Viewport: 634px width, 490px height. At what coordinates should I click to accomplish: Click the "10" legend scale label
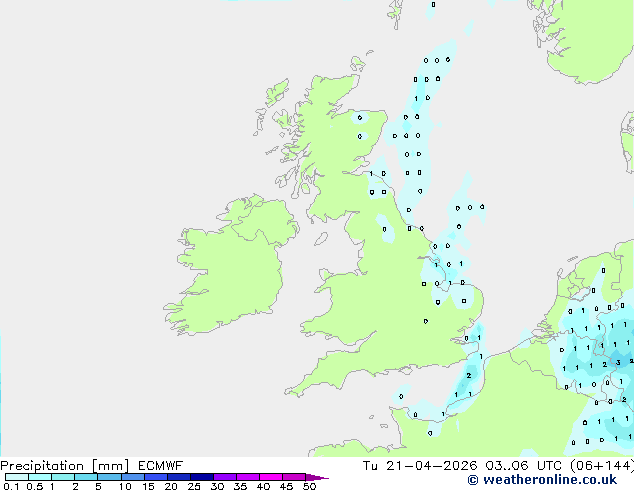pyautogui.click(x=125, y=486)
